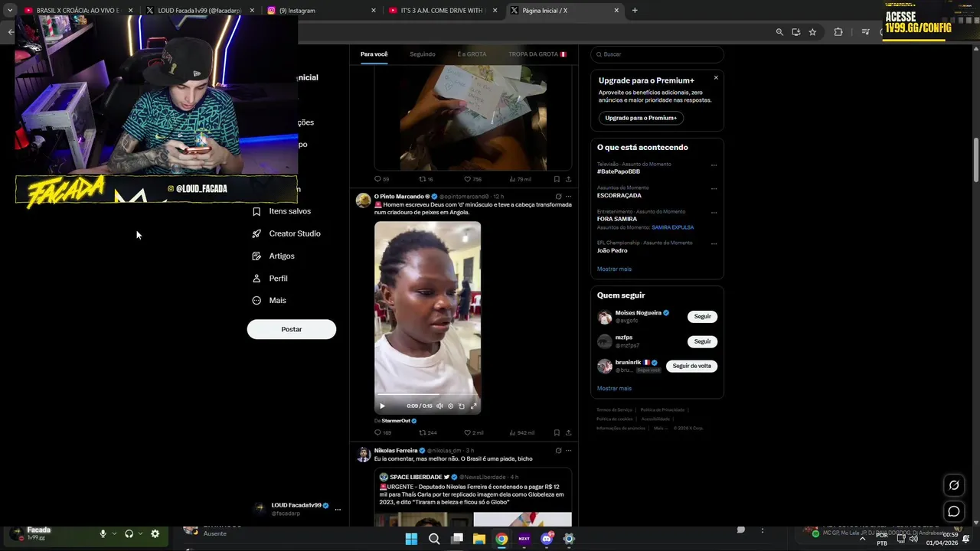The height and width of the screenshot is (551, 980).
Task: Reply to O Pinto Marcando post
Action: pyautogui.click(x=377, y=432)
